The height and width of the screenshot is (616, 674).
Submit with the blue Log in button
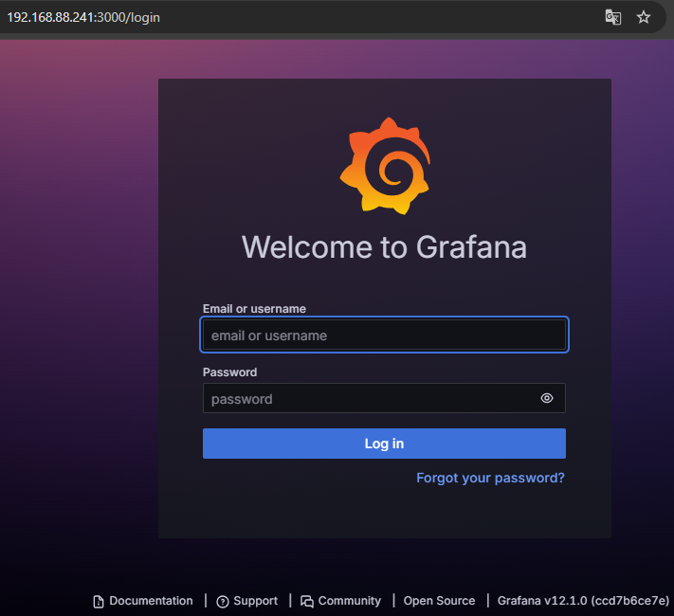point(384,444)
